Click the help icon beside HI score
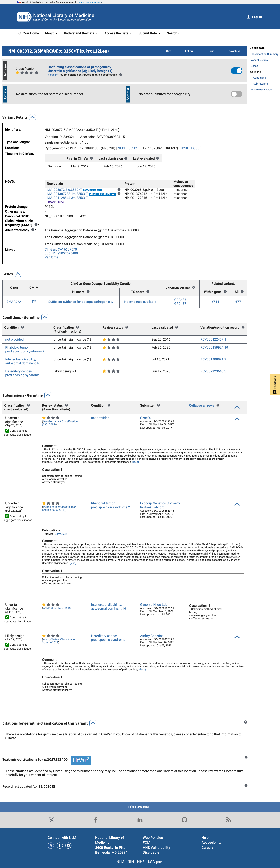The height and width of the screenshot is (868, 280). click(x=88, y=291)
